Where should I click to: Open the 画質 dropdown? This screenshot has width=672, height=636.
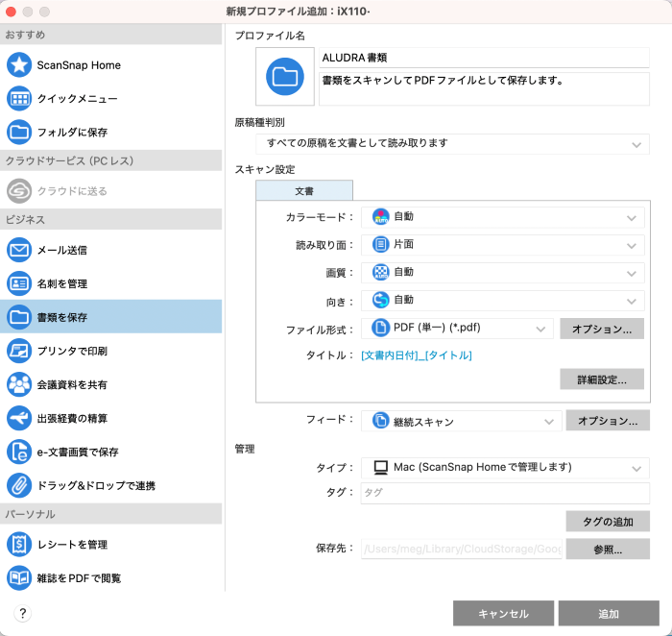click(503, 273)
